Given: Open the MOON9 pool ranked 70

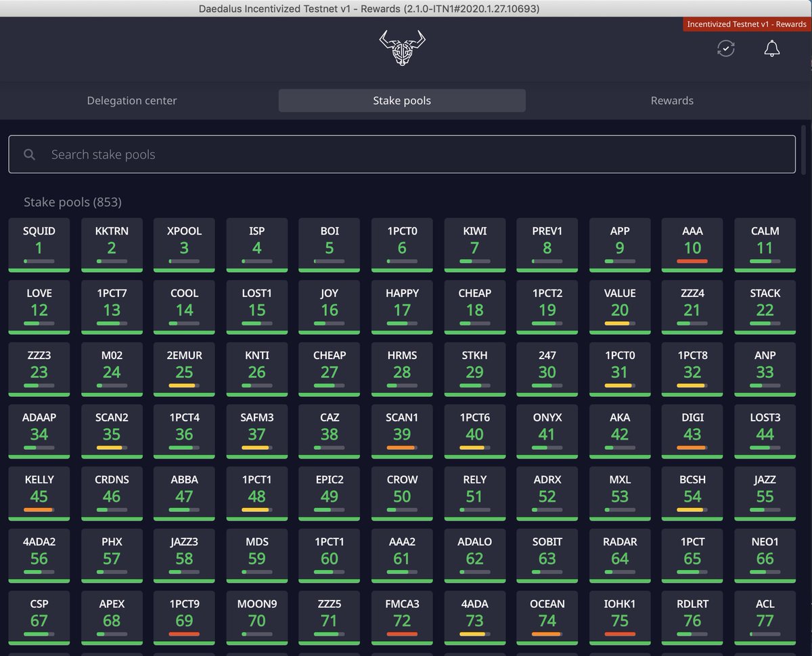Looking at the screenshot, I should (x=256, y=618).
